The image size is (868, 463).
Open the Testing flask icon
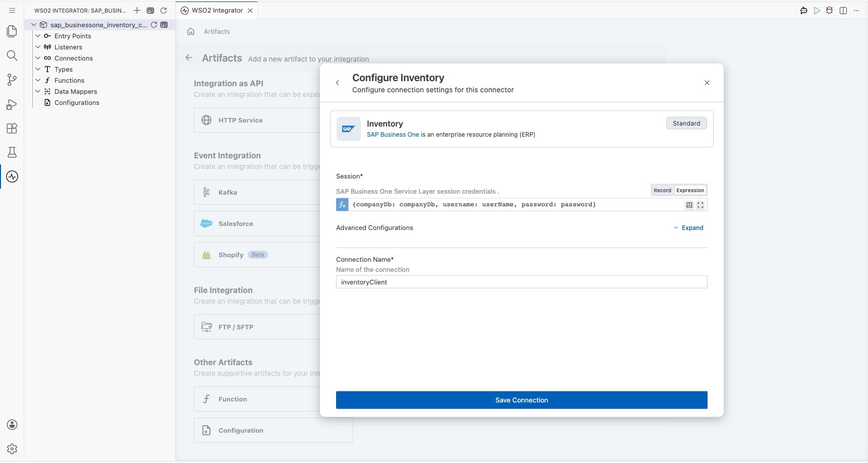click(12, 152)
